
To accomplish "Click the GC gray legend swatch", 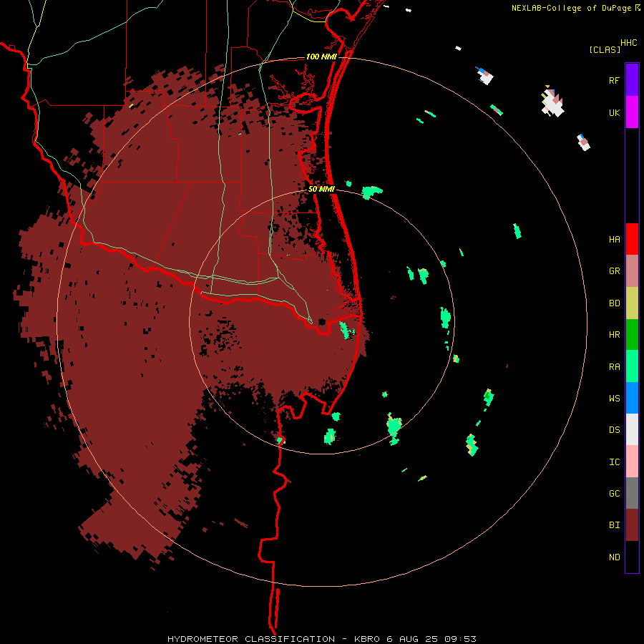I will click(632, 493).
